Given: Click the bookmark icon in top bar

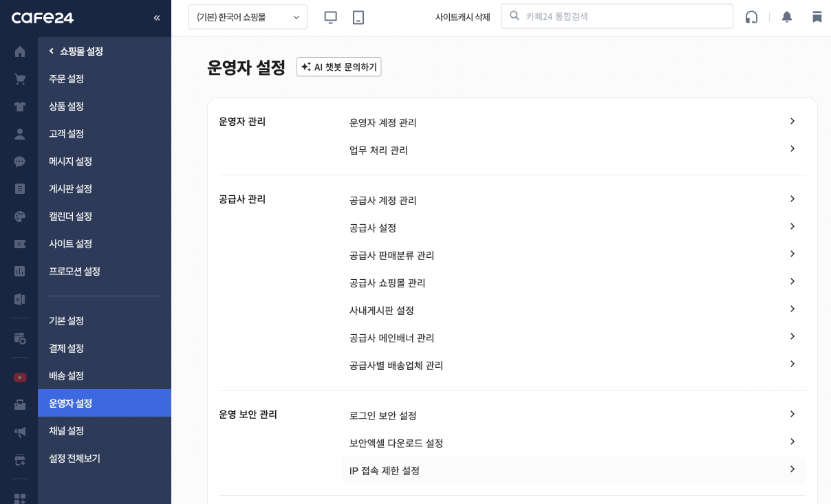Looking at the screenshot, I should point(817,17).
